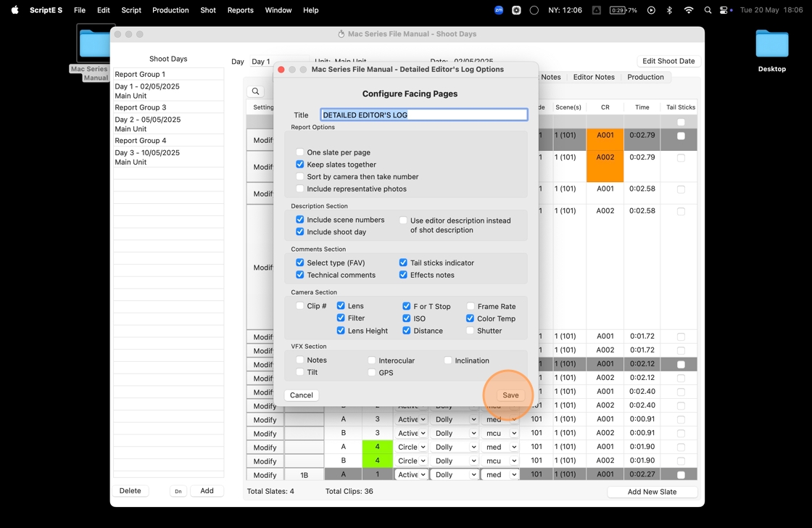The height and width of the screenshot is (528, 812).
Task: Enable the GPS option in VFX Section
Action: (372, 373)
